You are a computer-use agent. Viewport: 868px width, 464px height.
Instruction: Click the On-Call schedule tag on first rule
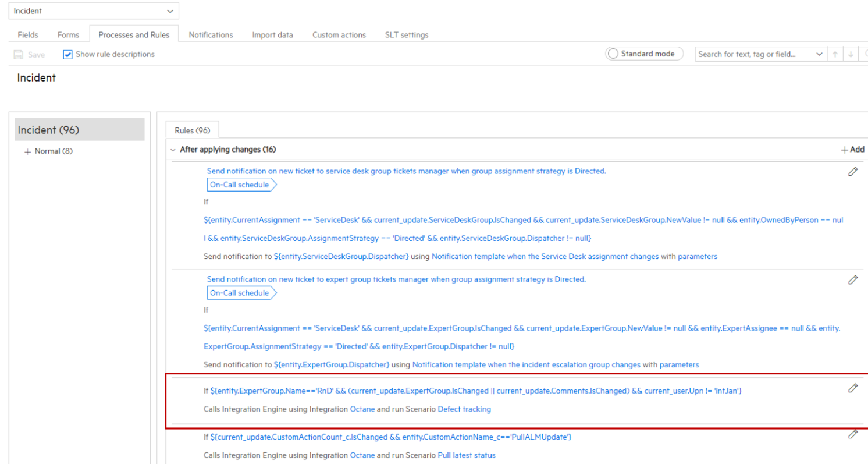click(239, 185)
